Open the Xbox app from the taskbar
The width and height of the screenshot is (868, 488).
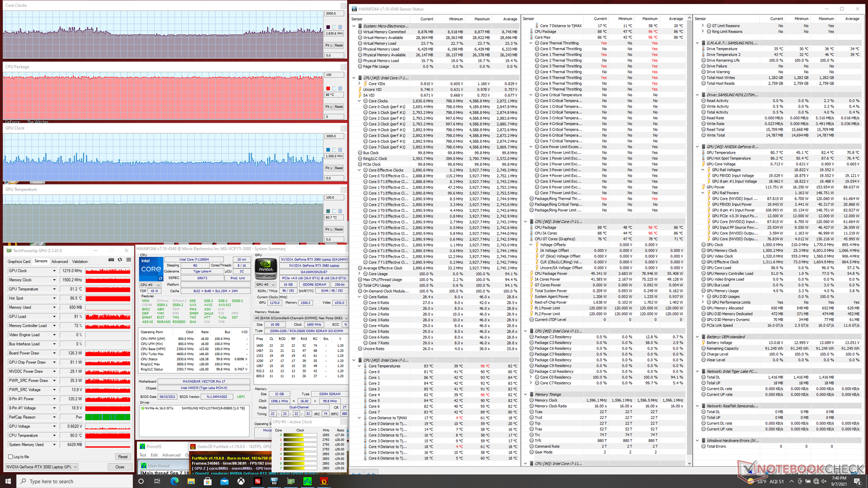241,481
